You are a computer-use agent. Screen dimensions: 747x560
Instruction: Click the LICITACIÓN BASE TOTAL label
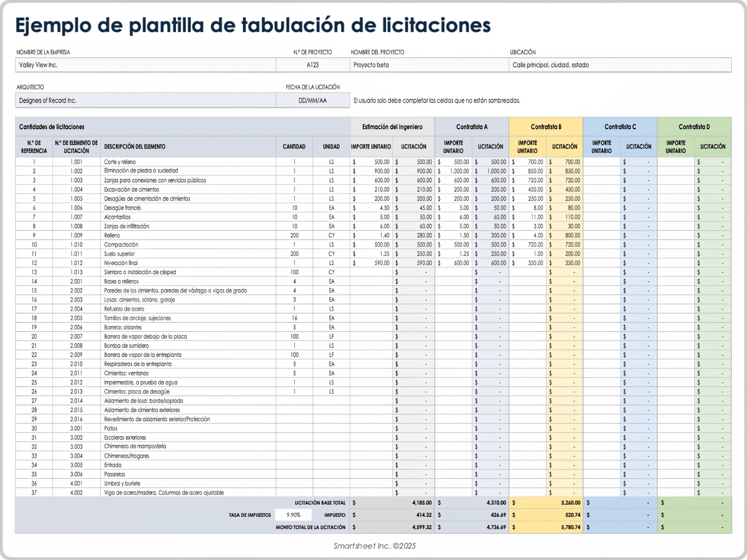(x=320, y=503)
